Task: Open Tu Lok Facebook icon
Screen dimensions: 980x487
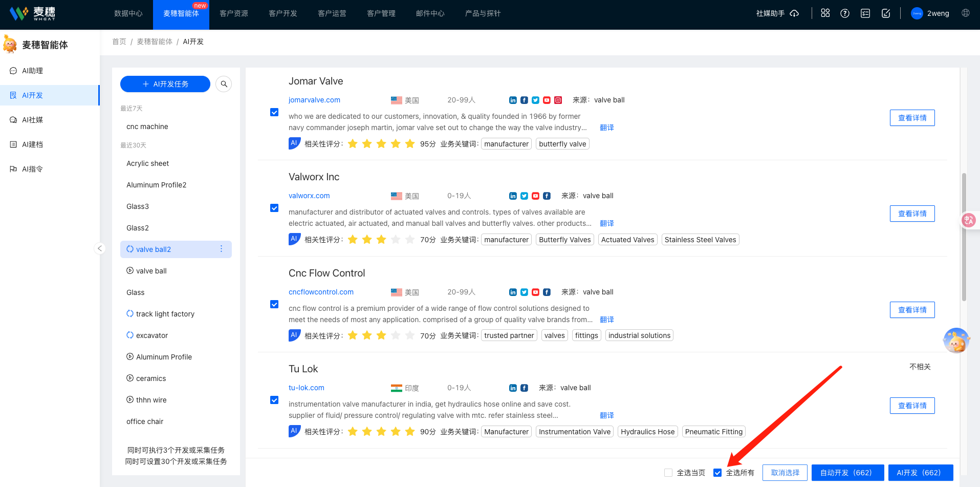Action: 524,388
